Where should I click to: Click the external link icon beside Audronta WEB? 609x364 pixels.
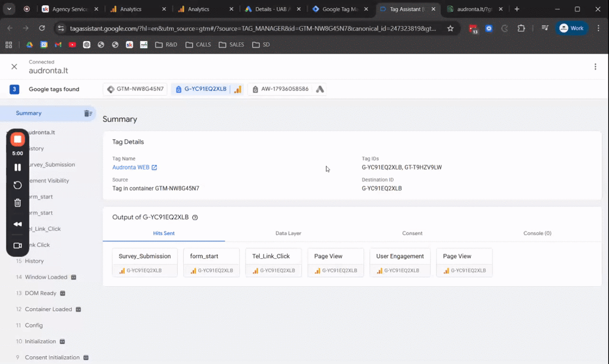pyautogui.click(x=154, y=168)
